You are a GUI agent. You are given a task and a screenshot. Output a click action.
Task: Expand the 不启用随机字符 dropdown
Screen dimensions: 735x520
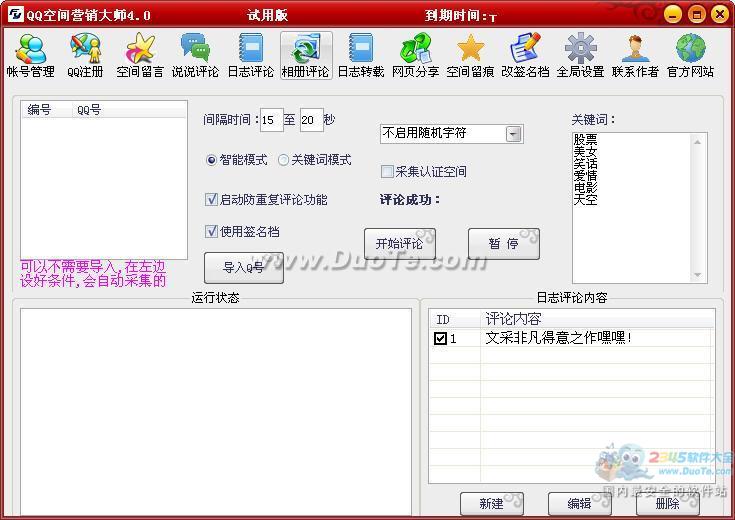[514, 134]
